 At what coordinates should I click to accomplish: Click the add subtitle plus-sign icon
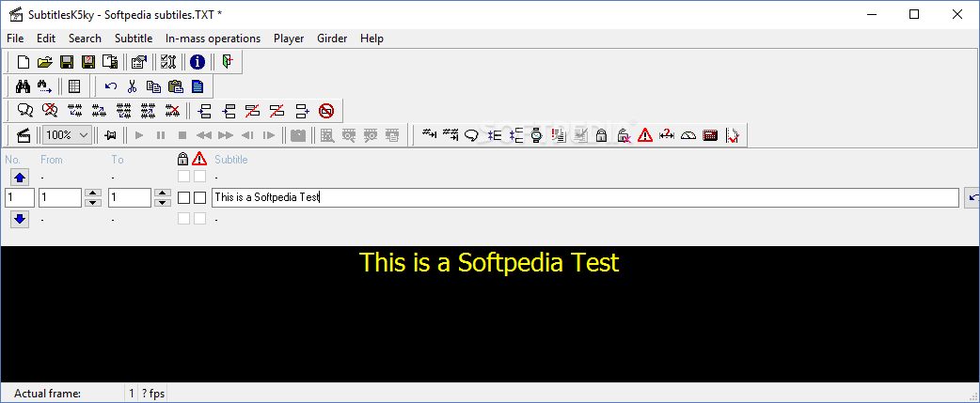(303, 111)
